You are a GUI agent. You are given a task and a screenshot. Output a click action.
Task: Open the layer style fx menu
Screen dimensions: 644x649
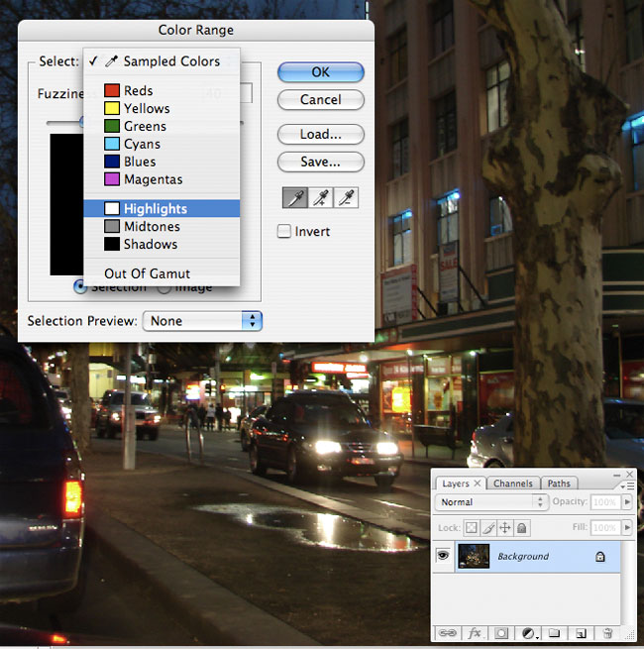tap(475, 632)
